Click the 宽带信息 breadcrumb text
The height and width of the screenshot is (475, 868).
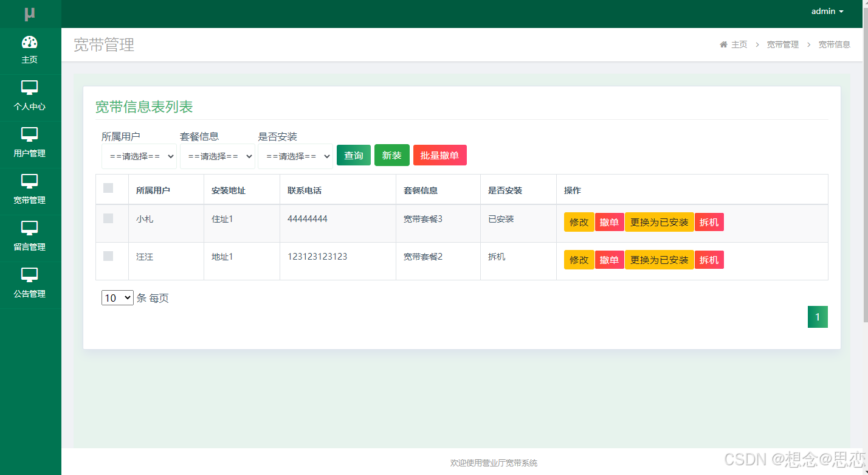[835, 44]
